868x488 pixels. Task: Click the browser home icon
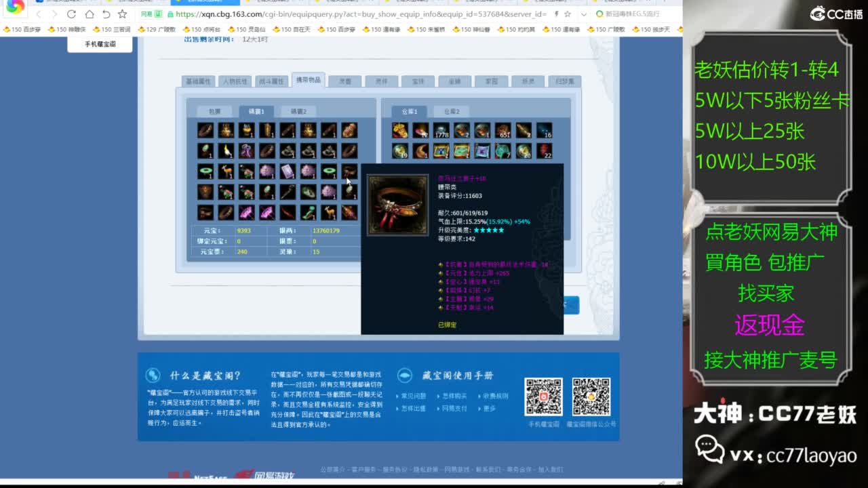coord(89,14)
